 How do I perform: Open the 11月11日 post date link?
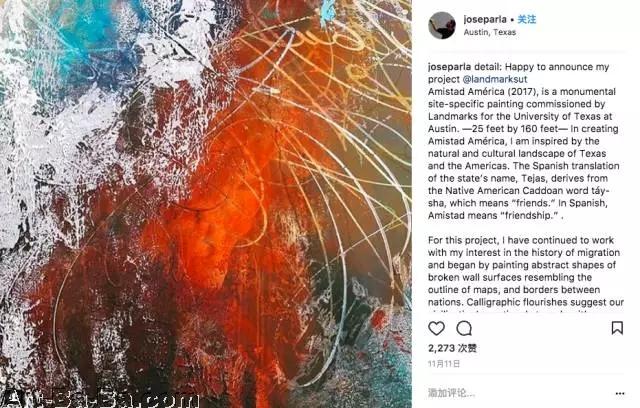444,364
